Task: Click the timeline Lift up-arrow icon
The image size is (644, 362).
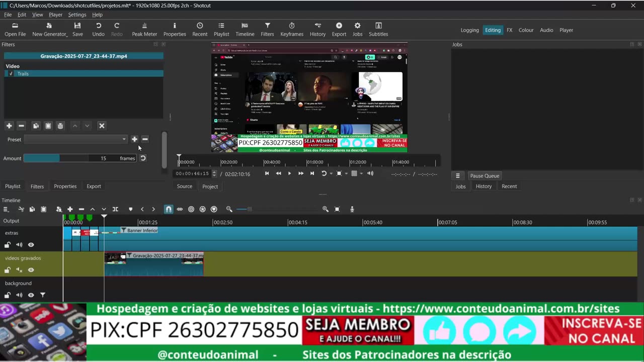Action: [x=92, y=209]
